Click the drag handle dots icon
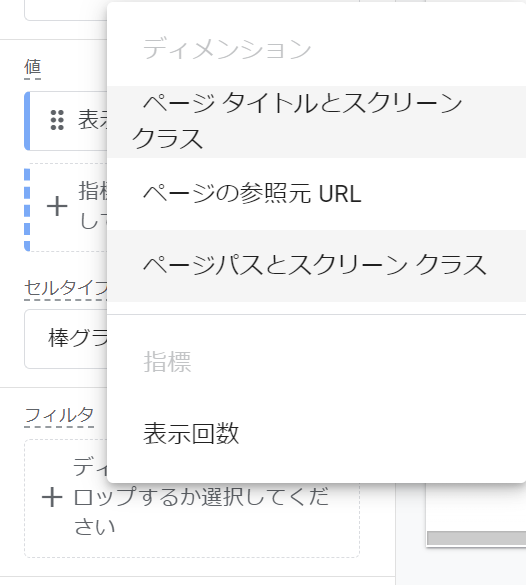The width and height of the screenshot is (526, 585). (57, 120)
